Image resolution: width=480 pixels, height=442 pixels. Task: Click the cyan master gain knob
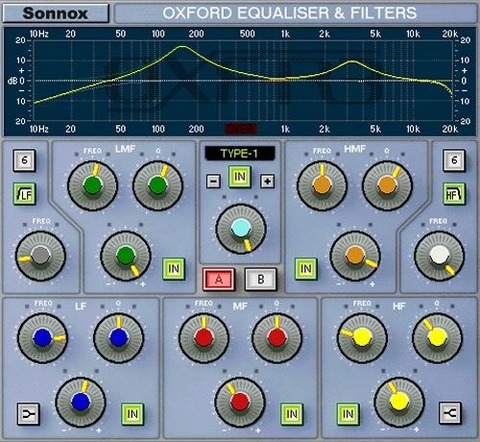point(241,229)
